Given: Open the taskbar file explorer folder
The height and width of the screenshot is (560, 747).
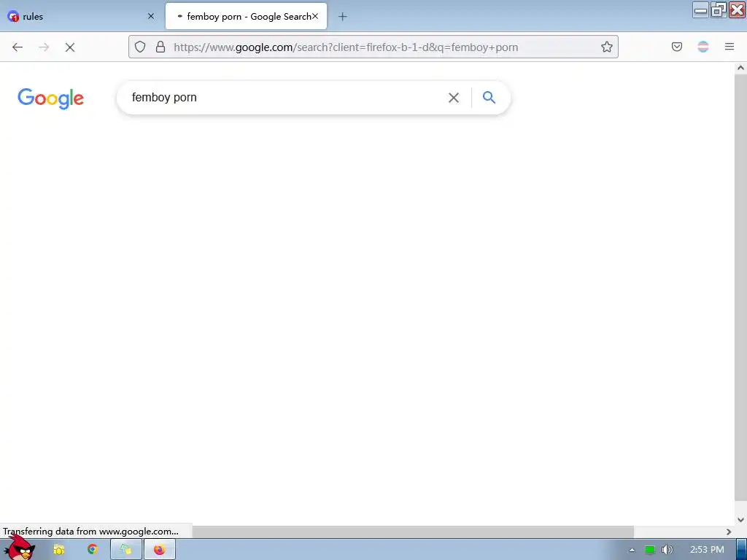Looking at the screenshot, I should (58, 550).
